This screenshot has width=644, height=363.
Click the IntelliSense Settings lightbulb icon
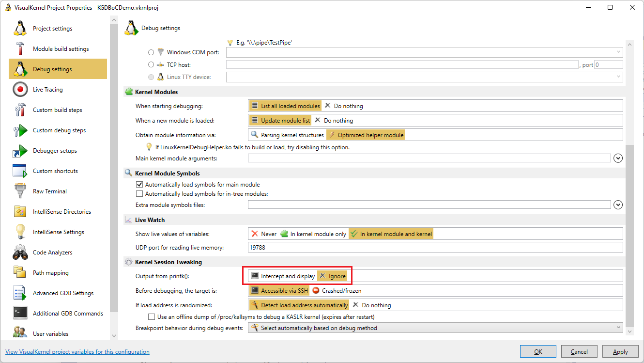tap(20, 232)
